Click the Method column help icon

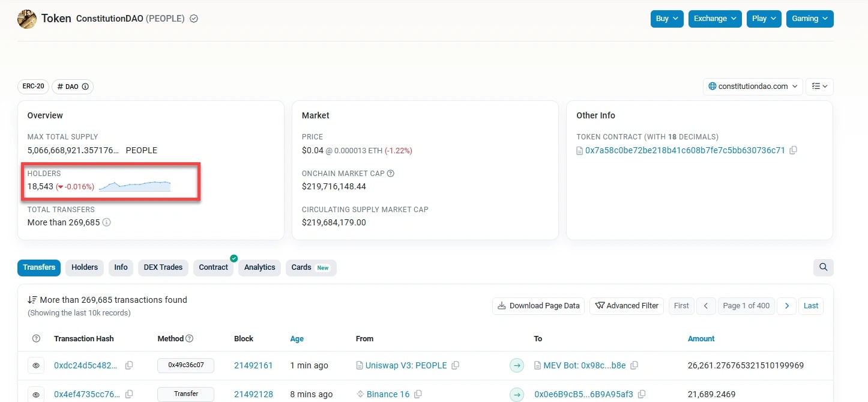[190, 339]
